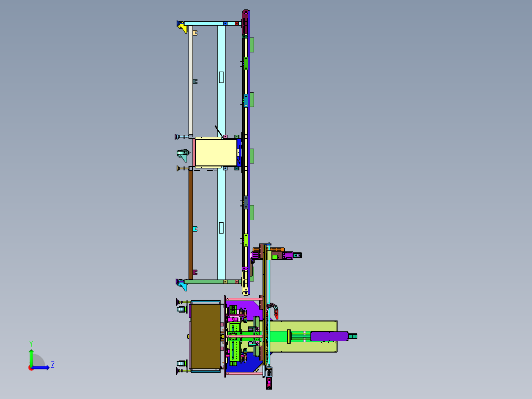Click the blue Z axis arrow of the triad
Viewport: 532px width, 399px height.
tap(41, 367)
